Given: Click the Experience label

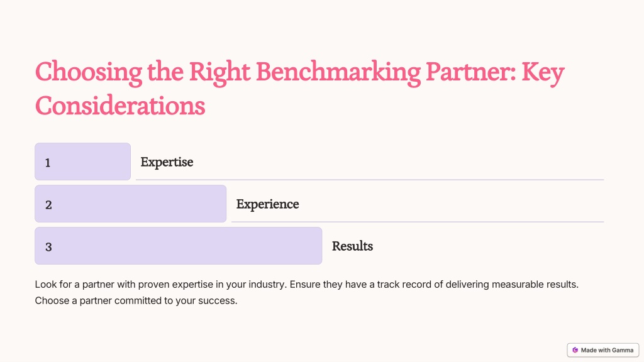Looking at the screenshot, I should (x=267, y=204).
